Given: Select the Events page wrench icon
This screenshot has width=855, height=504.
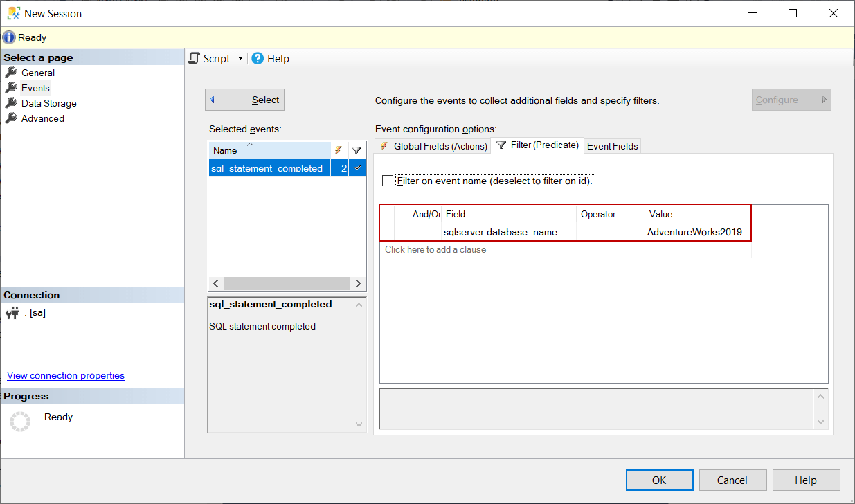Looking at the screenshot, I should coord(12,87).
